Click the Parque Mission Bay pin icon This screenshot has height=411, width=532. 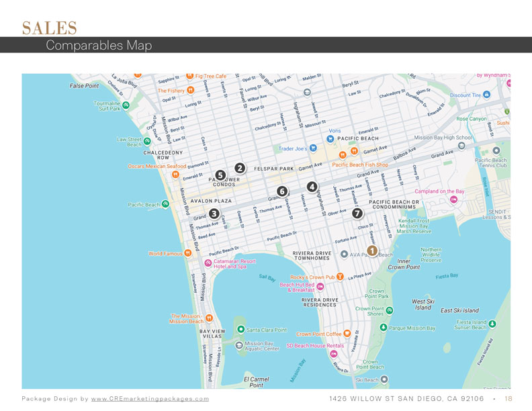pos(384,327)
